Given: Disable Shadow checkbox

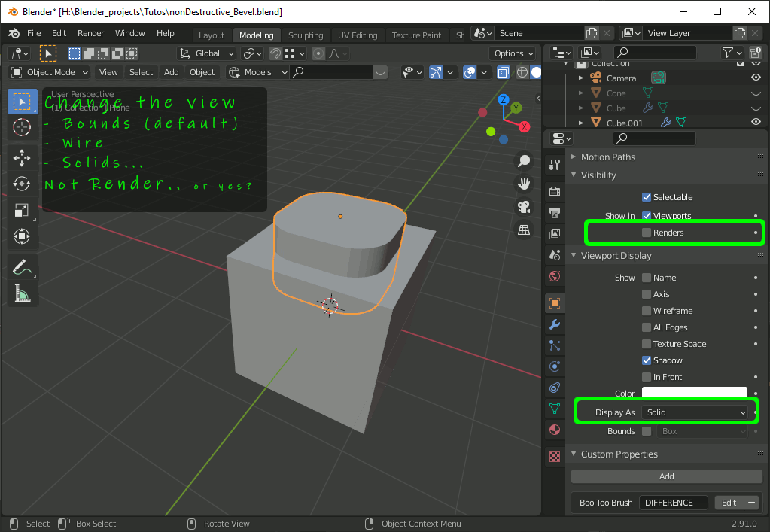Looking at the screenshot, I should [647, 360].
